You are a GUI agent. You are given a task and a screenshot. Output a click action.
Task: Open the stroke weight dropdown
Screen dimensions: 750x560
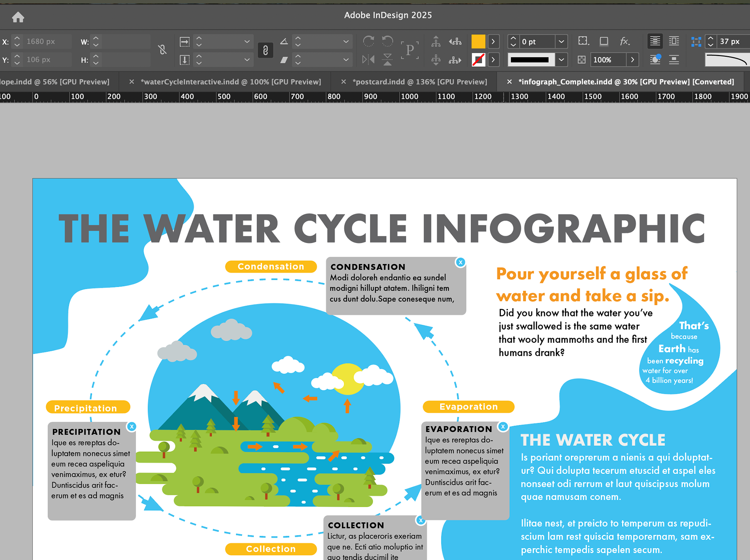pos(561,41)
